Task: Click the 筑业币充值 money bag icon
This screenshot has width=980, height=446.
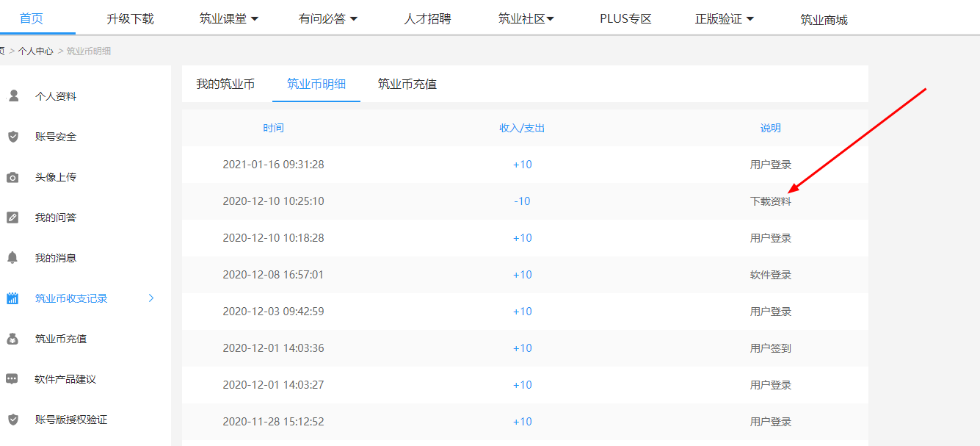Action: point(12,339)
